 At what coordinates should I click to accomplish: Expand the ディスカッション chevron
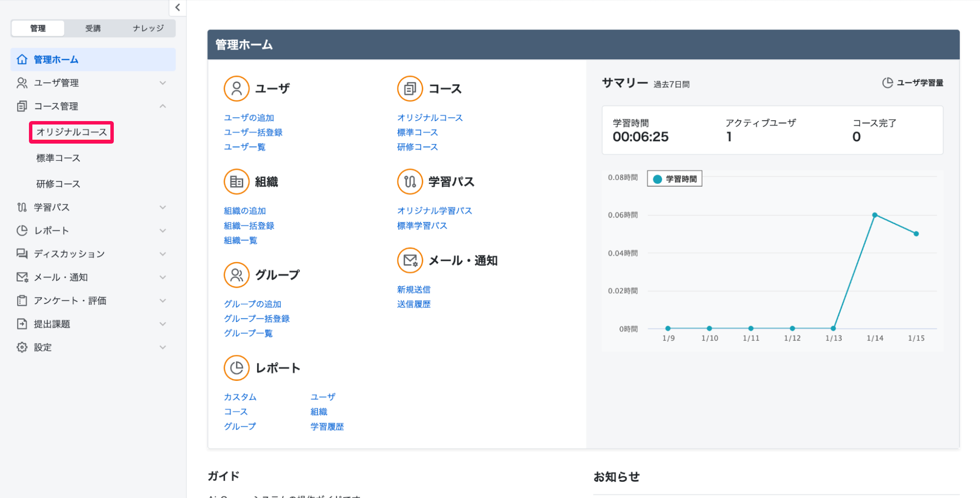pyautogui.click(x=163, y=253)
